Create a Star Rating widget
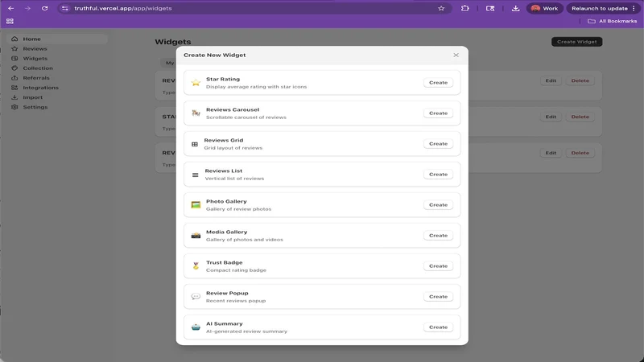The height and width of the screenshot is (362, 644). coord(438,83)
